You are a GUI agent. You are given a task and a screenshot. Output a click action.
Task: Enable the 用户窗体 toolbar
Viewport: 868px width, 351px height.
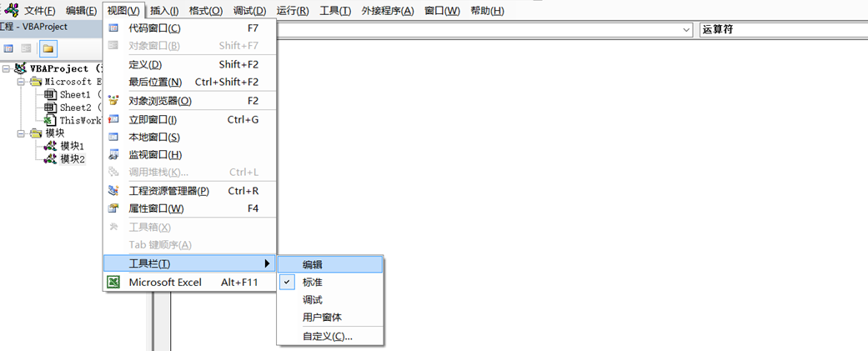click(x=330, y=317)
